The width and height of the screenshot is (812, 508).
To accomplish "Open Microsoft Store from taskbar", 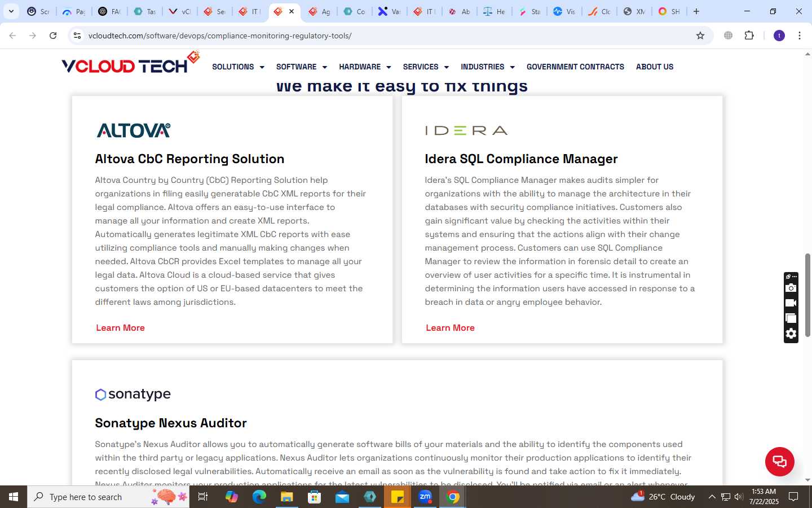I will (x=314, y=497).
